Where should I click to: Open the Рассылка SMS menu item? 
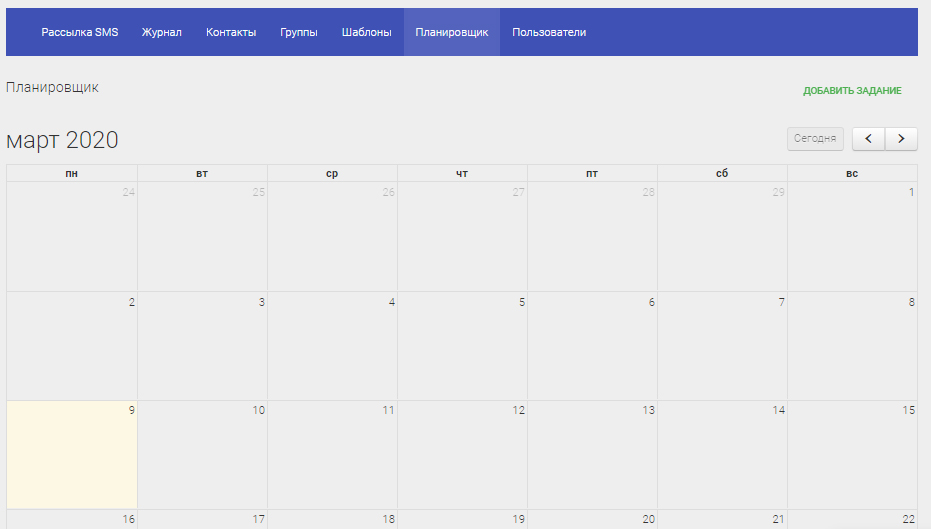[x=79, y=32]
